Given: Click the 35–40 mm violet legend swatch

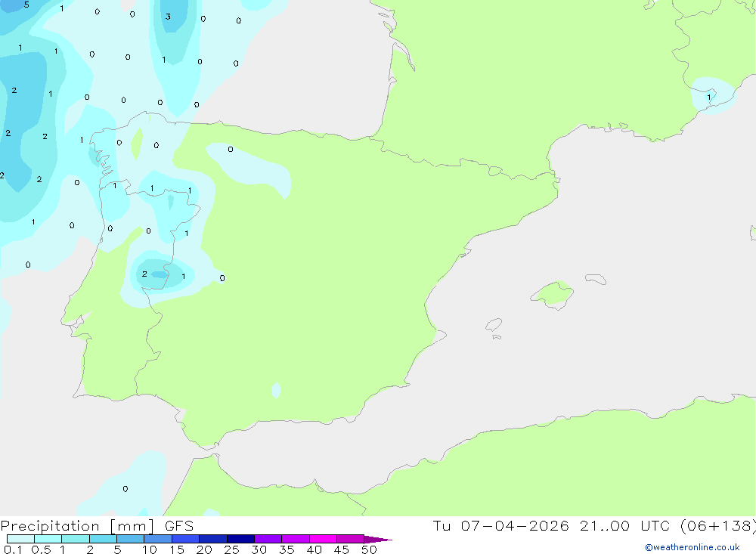Looking at the screenshot, I should coord(295,539).
